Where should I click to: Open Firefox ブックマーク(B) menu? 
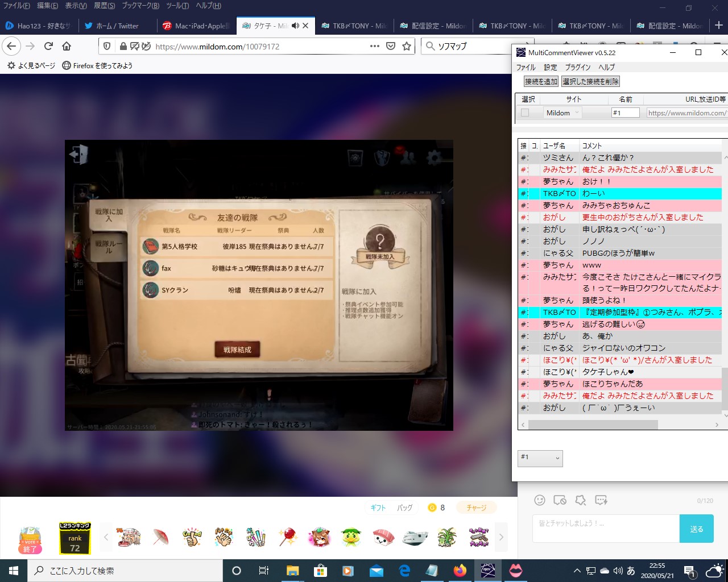click(140, 6)
